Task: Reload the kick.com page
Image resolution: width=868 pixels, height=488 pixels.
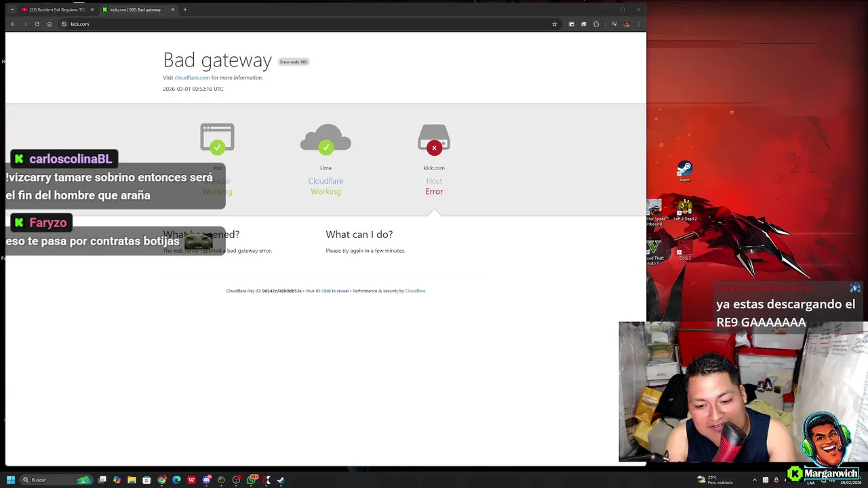Action: click(x=37, y=24)
